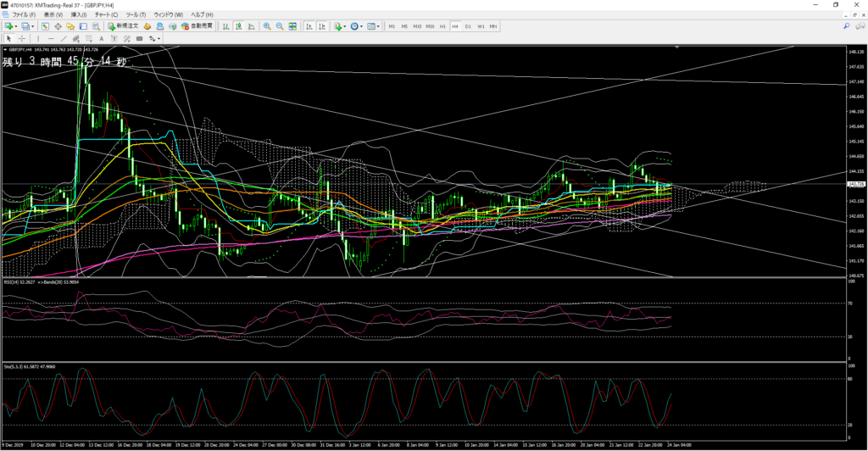
Task: Switch timeframe to M15
Action: pos(417,26)
